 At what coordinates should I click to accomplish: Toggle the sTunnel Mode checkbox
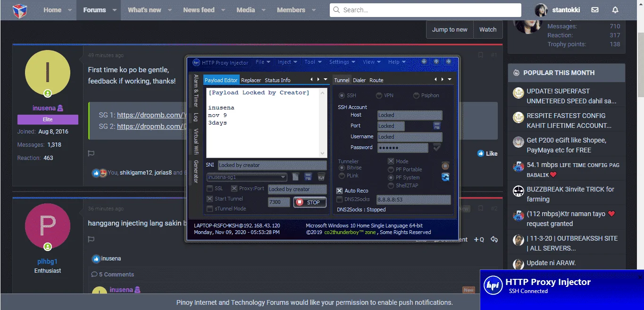[210, 209]
